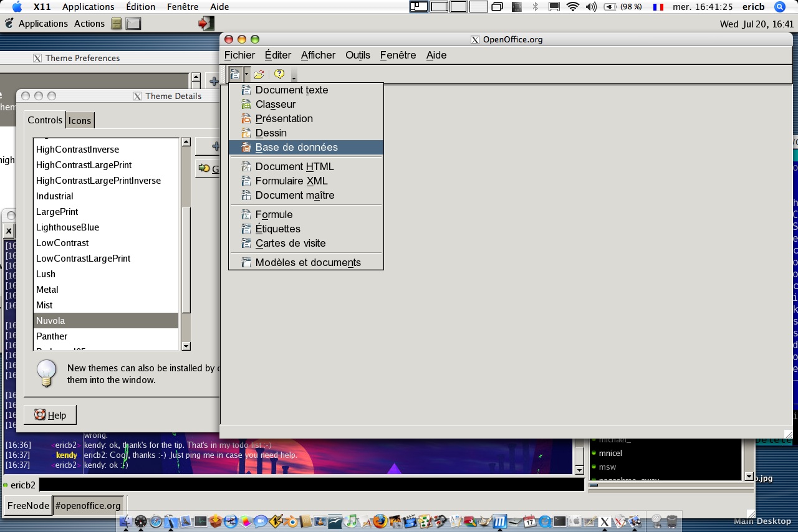
Task: Click the Help button in Theme Details
Action: 50,415
